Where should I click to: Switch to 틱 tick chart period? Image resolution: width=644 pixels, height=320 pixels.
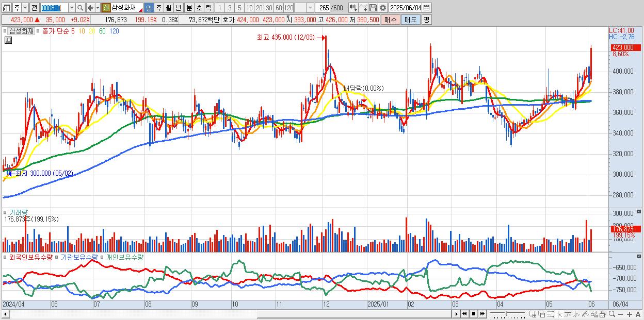(208, 8)
